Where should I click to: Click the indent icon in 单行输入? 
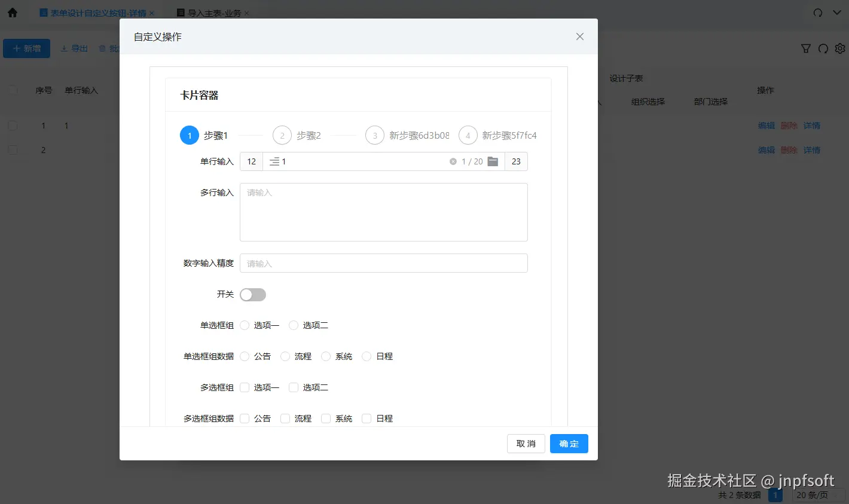coord(274,161)
